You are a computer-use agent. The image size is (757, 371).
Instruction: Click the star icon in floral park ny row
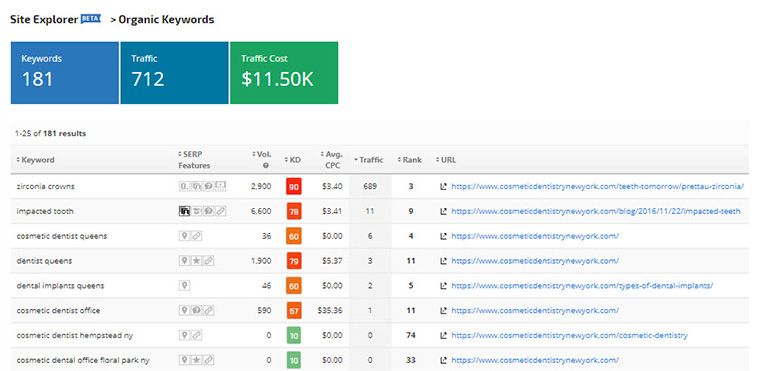click(196, 360)
